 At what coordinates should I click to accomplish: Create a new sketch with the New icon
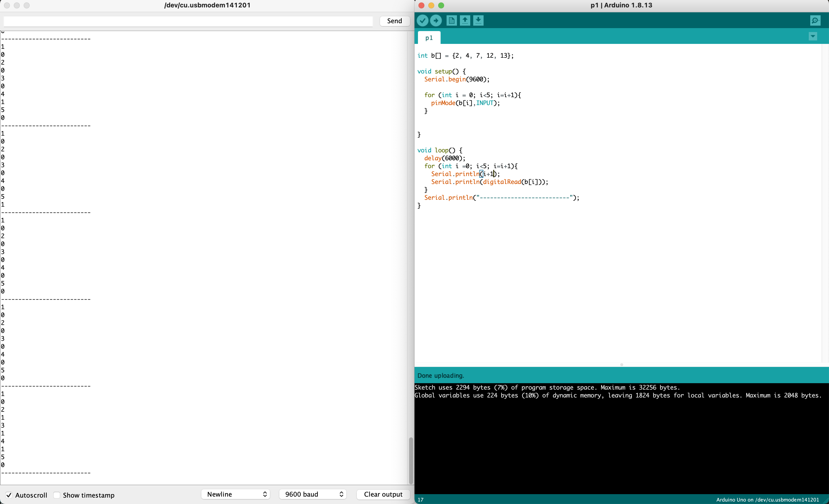[x=452, y=20]
